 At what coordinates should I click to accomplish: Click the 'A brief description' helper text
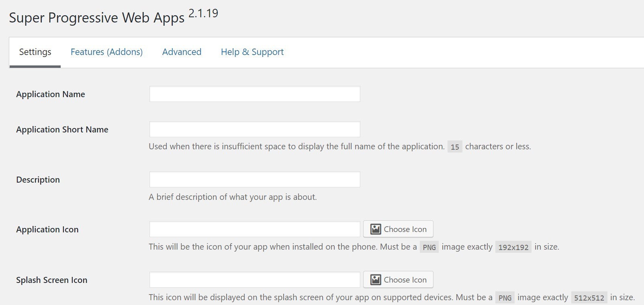pos(233,197)
